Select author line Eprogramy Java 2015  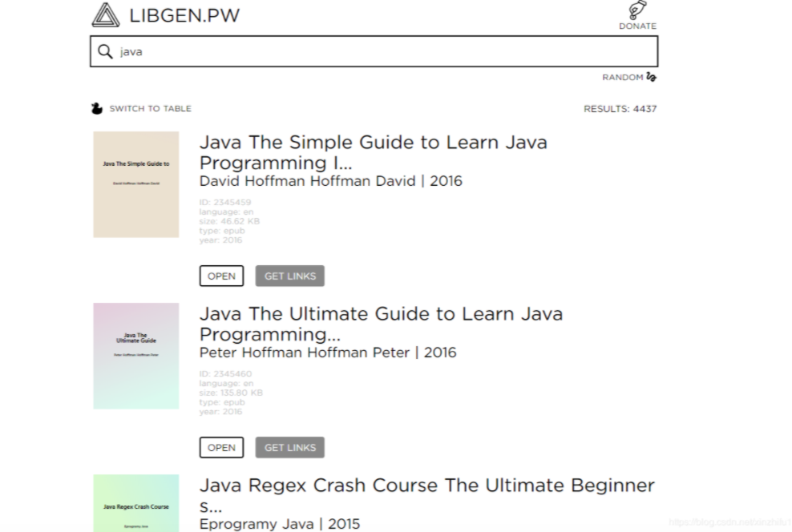pos(280,524)
